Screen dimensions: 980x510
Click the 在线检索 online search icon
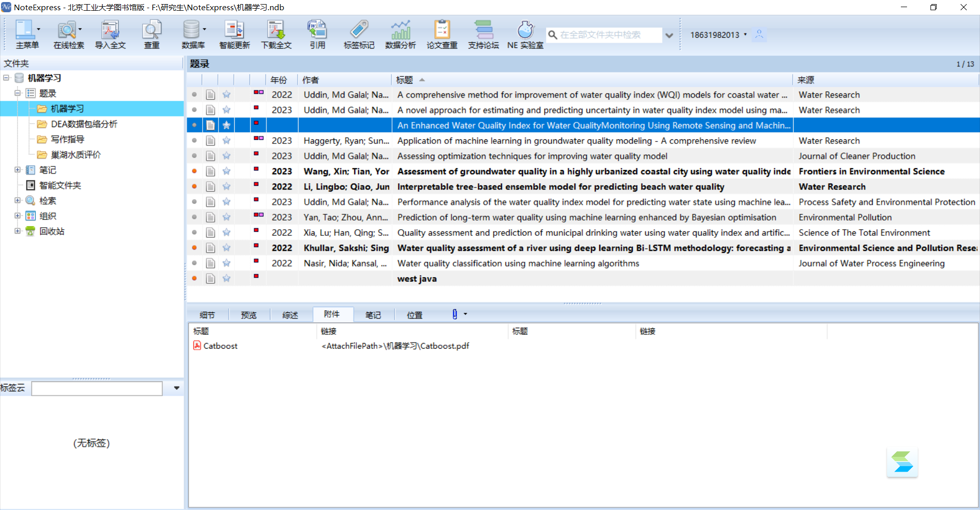tap(67, 30)
